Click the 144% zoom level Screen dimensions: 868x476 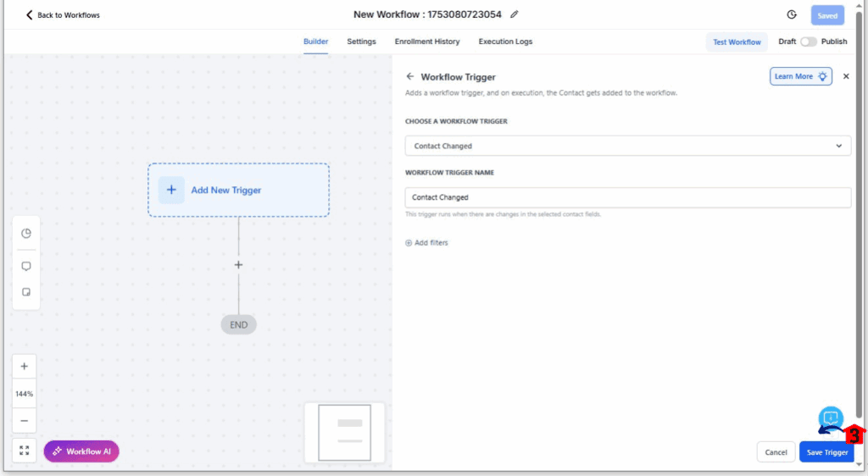pos(25,394)
